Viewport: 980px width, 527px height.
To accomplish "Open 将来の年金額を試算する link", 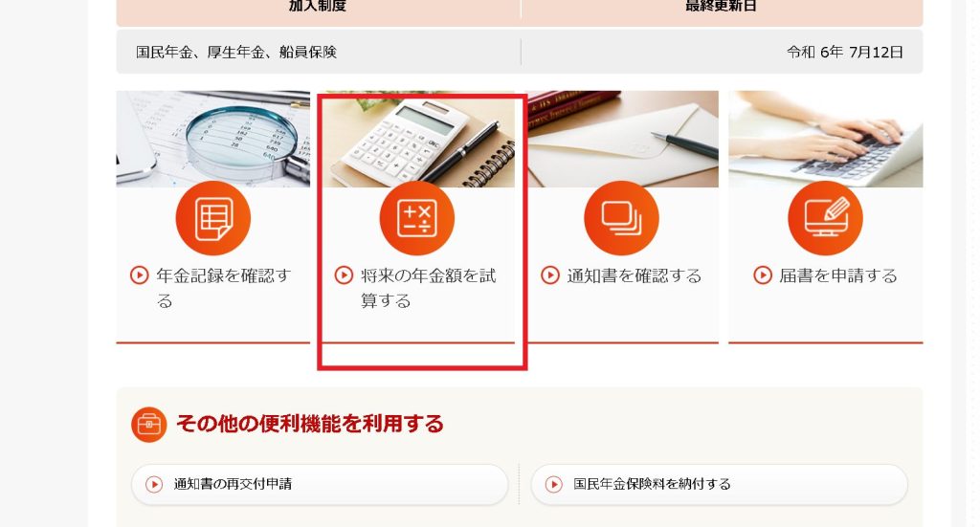I will (x=428, y=288).
